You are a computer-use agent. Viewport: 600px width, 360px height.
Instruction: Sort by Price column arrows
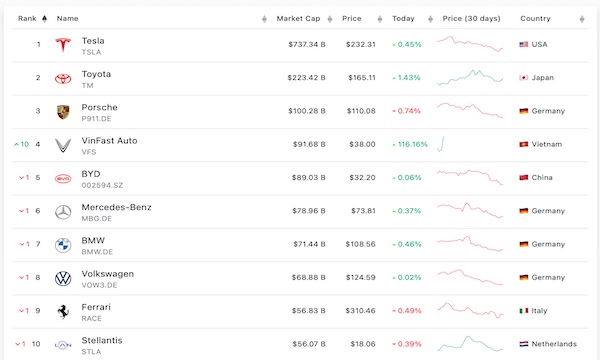(380, 19)
